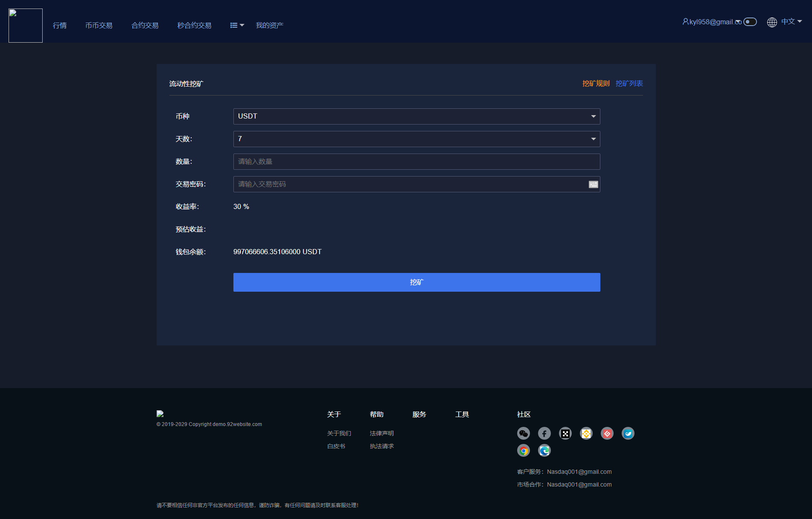812x519 pixels.
Task: Open 法律声明 legal statement link
Action: click(382, 433)
